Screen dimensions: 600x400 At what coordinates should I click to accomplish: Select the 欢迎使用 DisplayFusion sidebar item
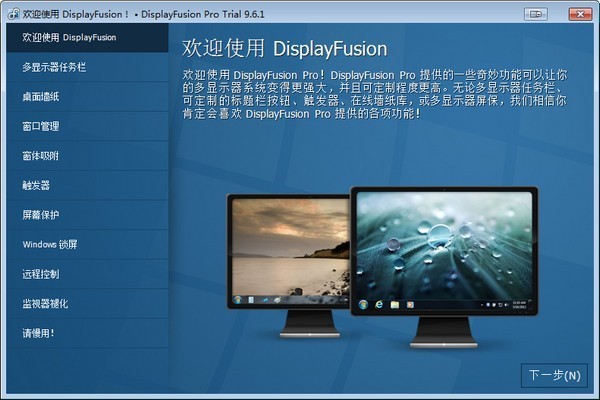coord(87,38)
